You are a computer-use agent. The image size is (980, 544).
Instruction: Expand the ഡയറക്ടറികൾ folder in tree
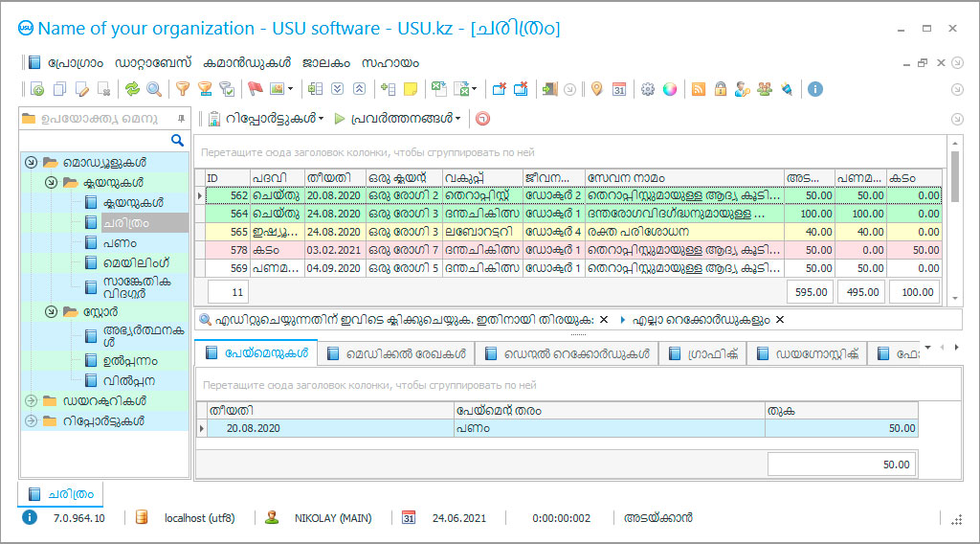click(x=31, y=400)
